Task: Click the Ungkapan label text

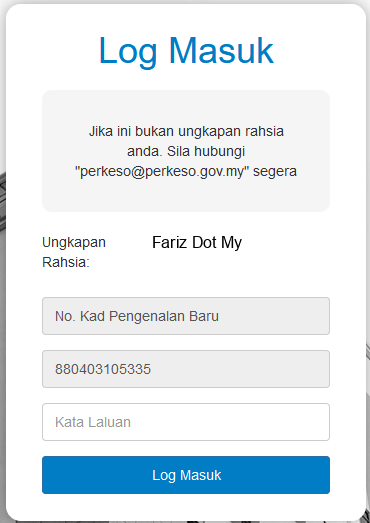Action: (74, 243)
